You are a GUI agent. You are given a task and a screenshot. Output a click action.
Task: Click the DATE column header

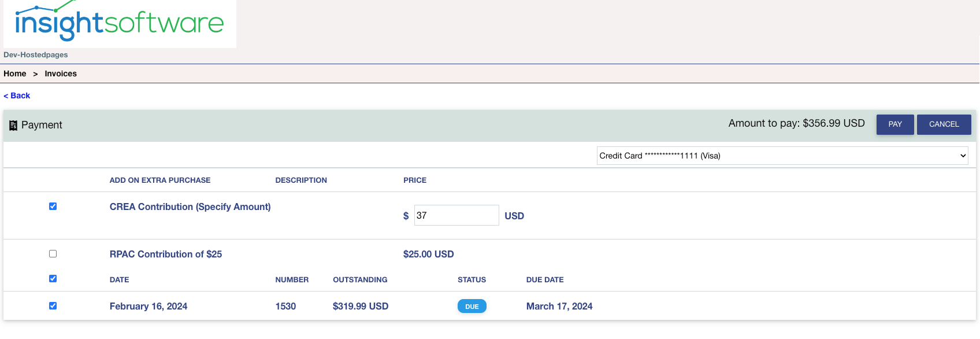click(x=120, y=280)
